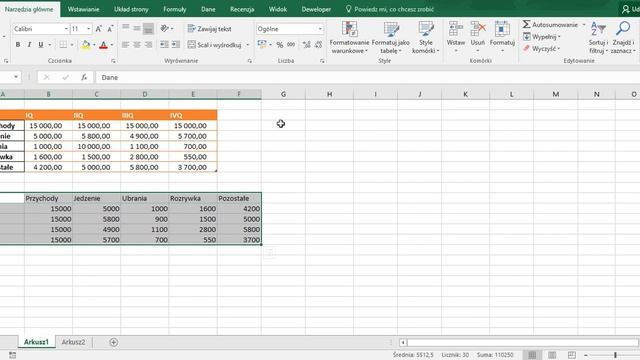Open the Deweloper tab
This screenshot has height=360, width=640.
(316, 9)
